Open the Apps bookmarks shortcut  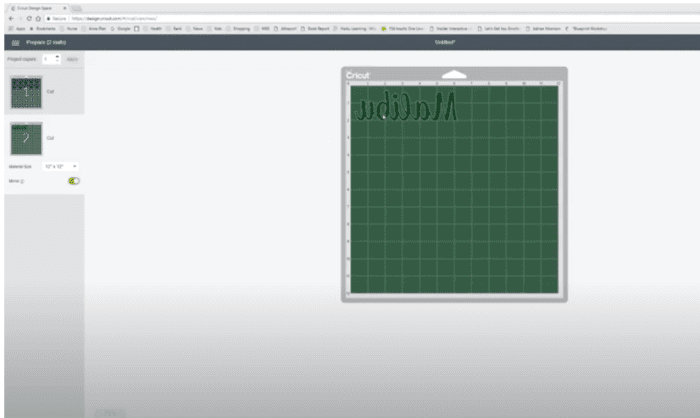[x=17, y=29]
